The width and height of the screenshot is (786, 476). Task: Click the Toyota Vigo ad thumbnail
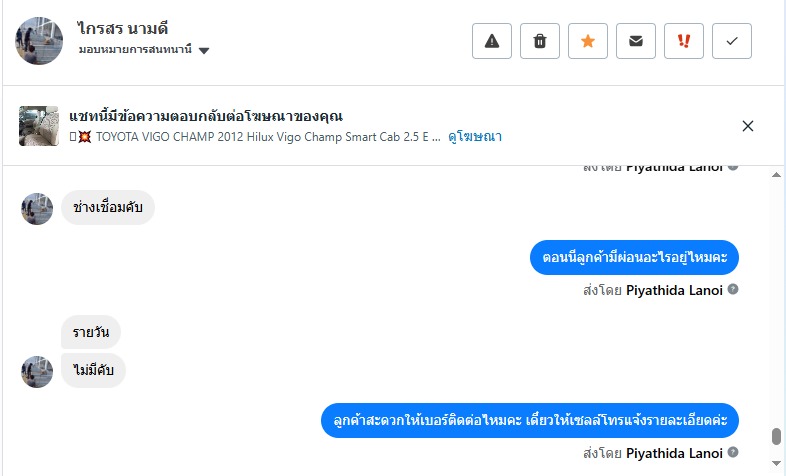[x=39, y=126]
